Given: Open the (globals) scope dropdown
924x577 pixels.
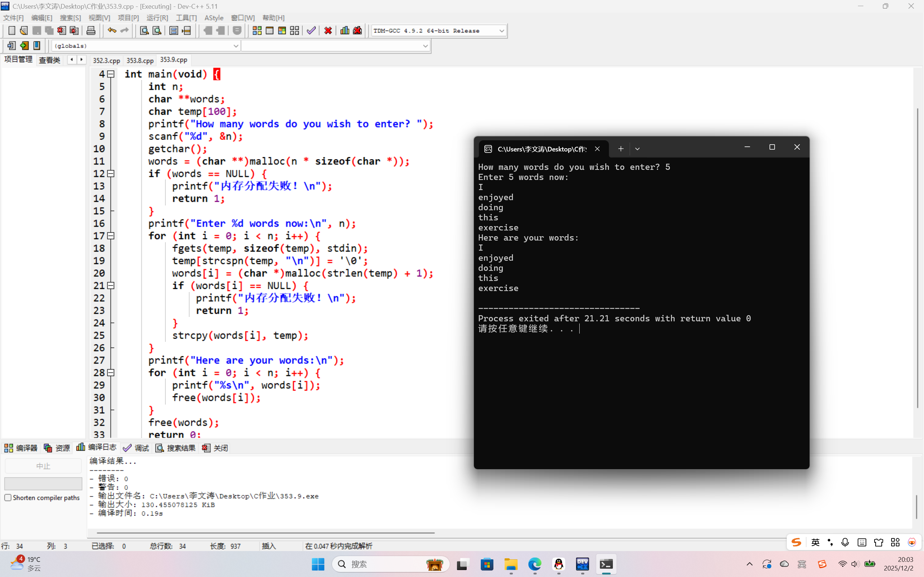Looking at the screenshot, I should 236,46.
